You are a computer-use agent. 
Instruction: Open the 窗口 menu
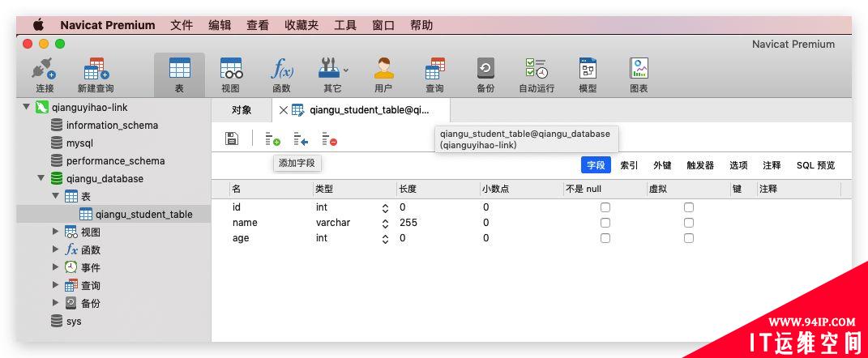(x=383, y=25)
